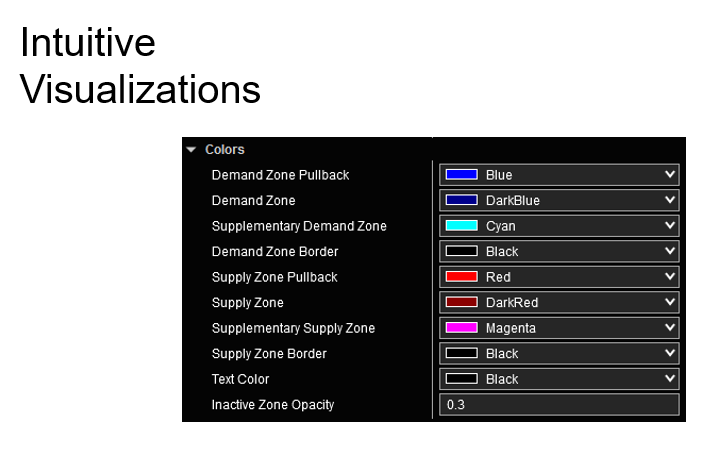This screenshot has height=451, width=707.
Task: Open the Text Color dropdown
Action: pyautogui.click(x=669, y=379)
